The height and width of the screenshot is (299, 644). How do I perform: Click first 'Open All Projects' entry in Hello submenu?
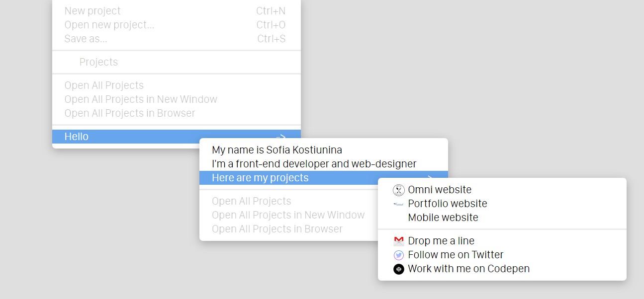251,201
